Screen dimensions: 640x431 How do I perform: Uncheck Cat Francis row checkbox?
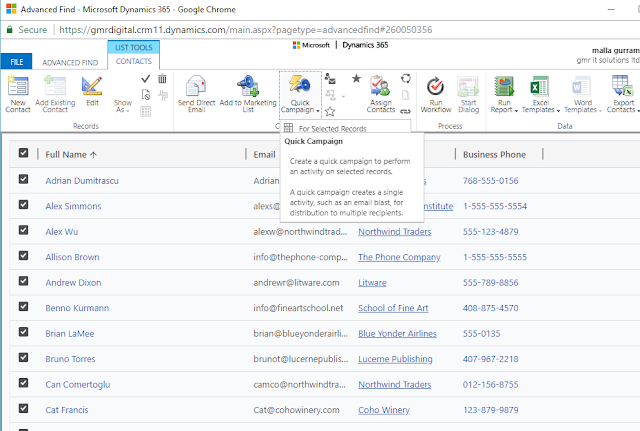click(x=23, y=408)
